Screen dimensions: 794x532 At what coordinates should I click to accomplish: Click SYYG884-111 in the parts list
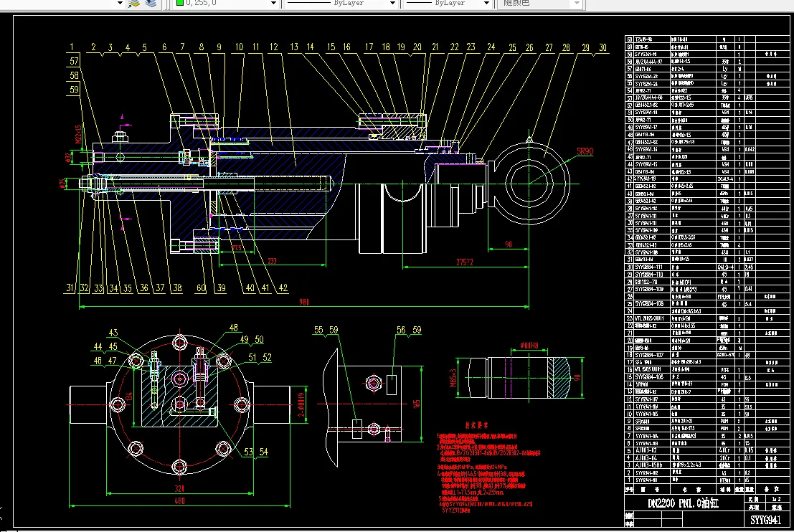[648, 267]
